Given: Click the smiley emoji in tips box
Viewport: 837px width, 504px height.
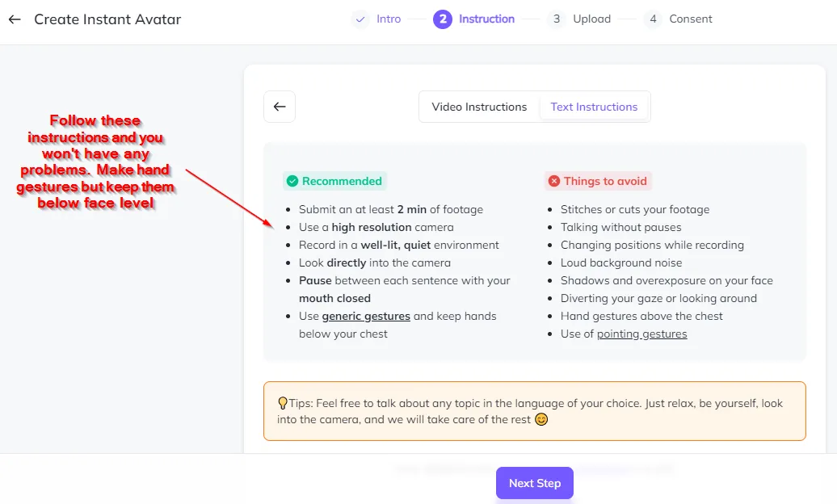Looking at the screenshot, I should (541, 419).
